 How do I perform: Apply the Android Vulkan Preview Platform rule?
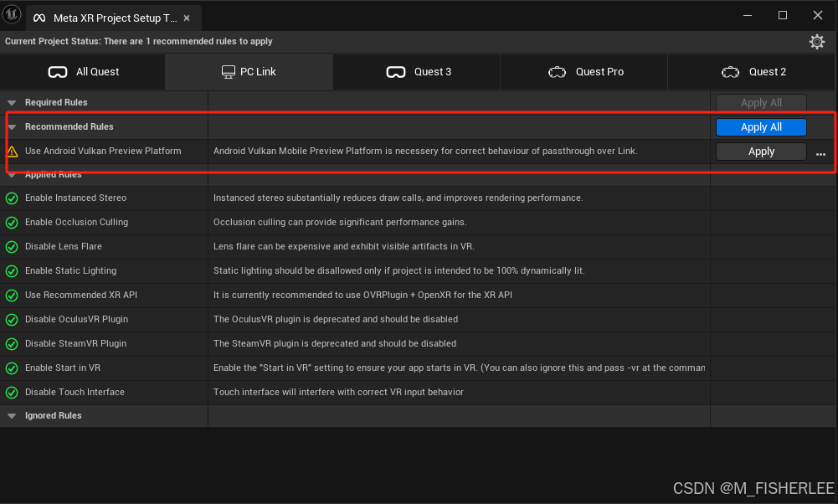[x=761, y=152]
